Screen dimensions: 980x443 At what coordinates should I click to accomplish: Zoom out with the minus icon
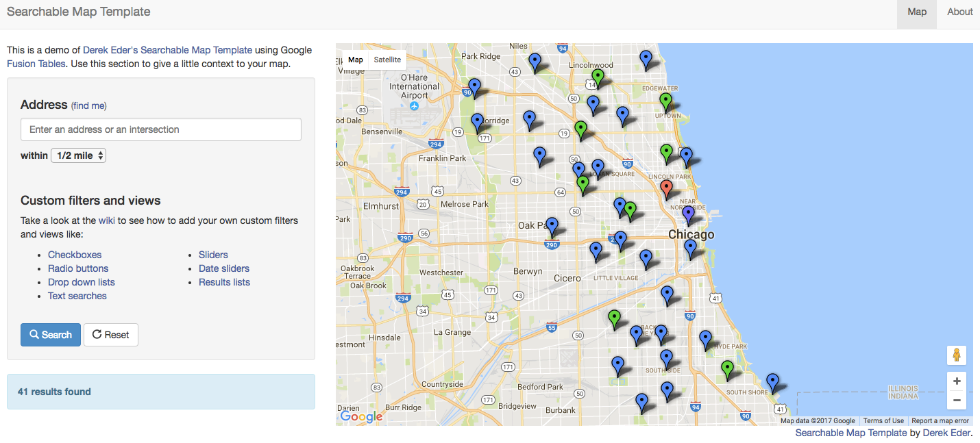click(x=957, y=400)
